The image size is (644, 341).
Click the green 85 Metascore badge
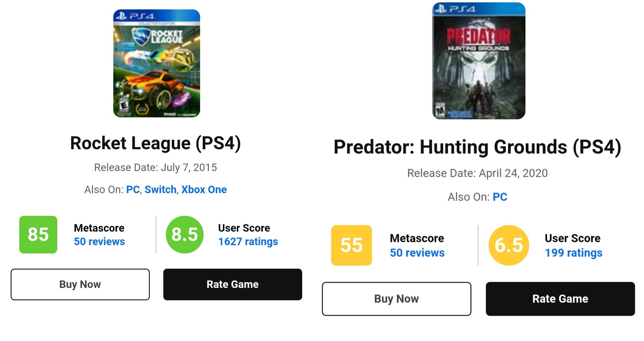[x=38, y=234]
